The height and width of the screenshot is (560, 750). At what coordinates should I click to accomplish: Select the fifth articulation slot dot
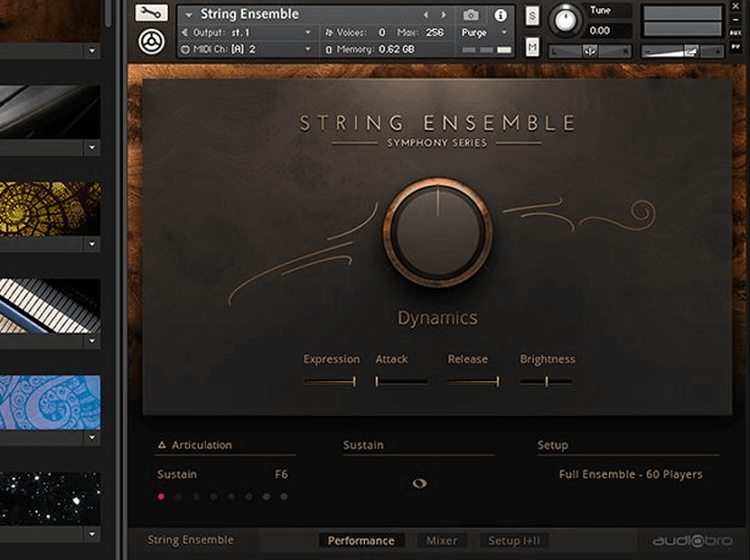tap(231, 497)
